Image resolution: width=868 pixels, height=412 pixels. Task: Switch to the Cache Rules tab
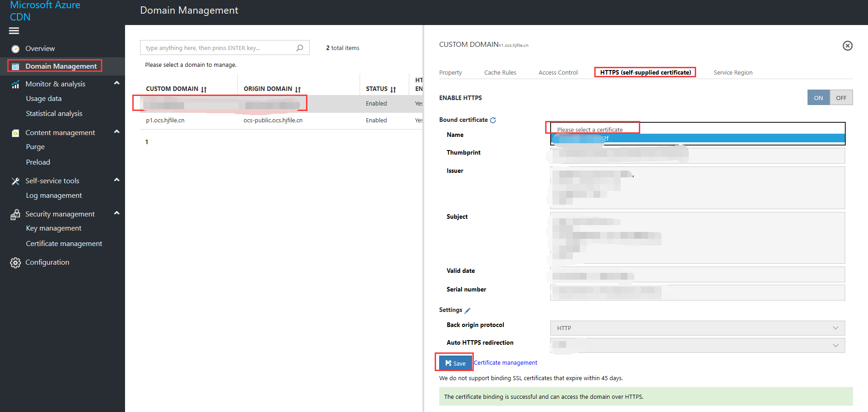[x=500, y=73]
